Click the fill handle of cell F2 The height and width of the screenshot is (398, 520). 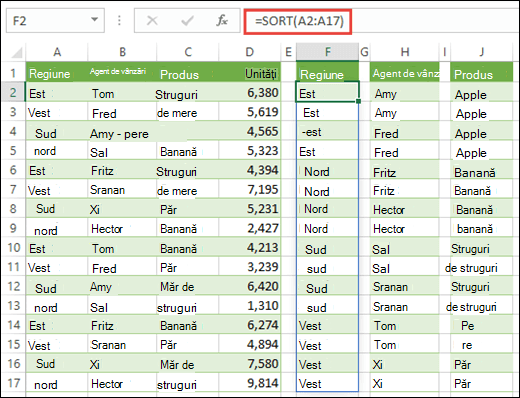click(359, 101)
